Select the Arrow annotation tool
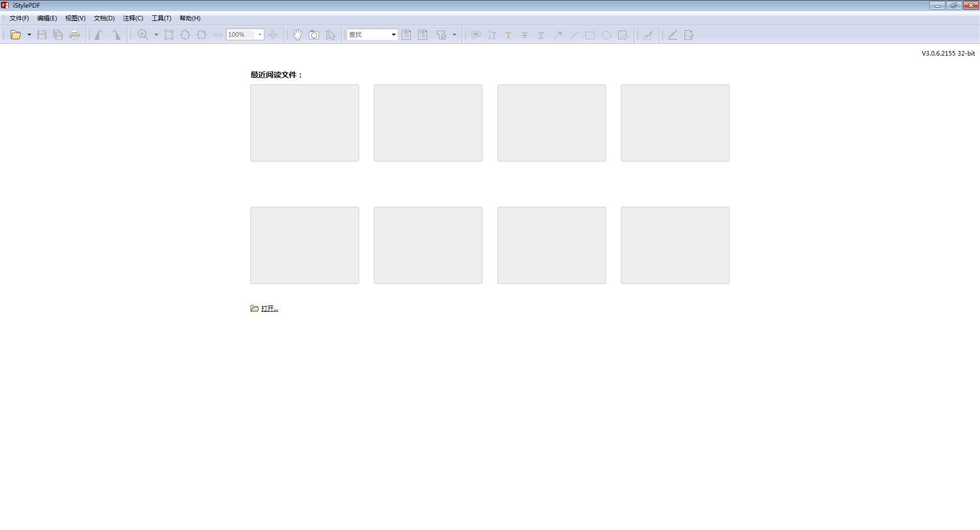 click(558, 35)
